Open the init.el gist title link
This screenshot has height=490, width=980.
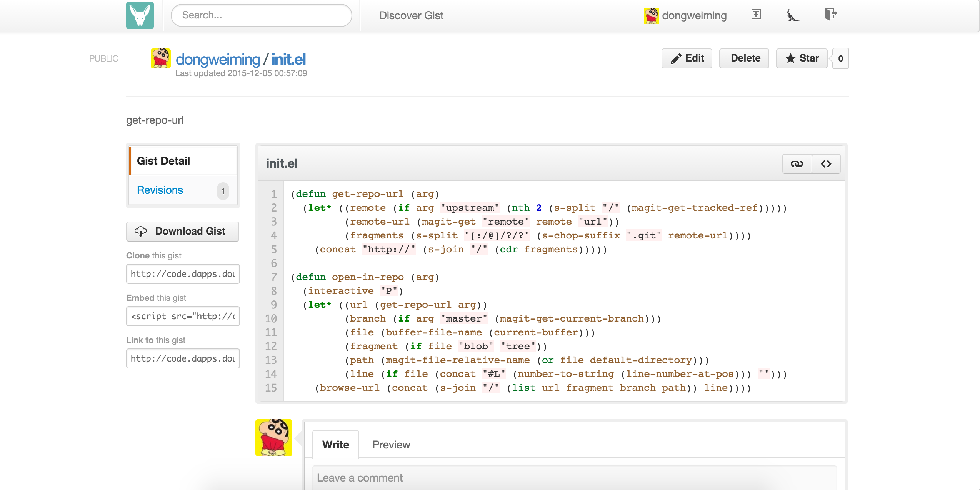(x=288, y=60)
